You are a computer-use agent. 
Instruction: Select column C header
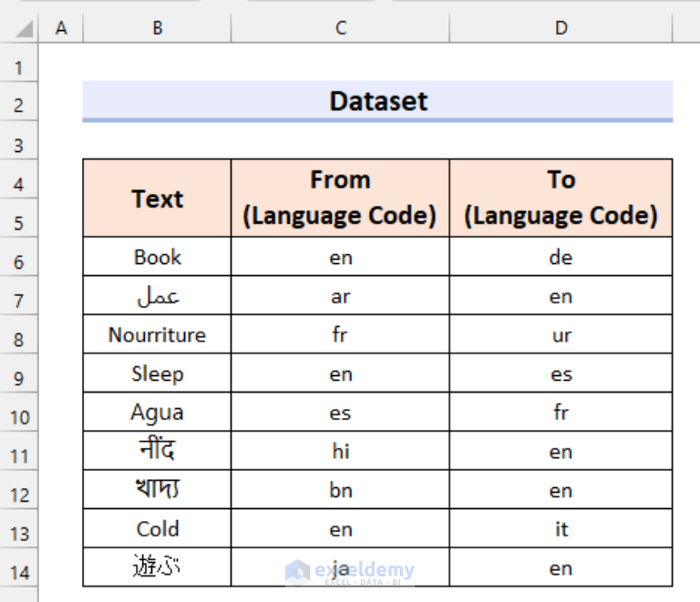pyautogui.click(x=341, y=28)
